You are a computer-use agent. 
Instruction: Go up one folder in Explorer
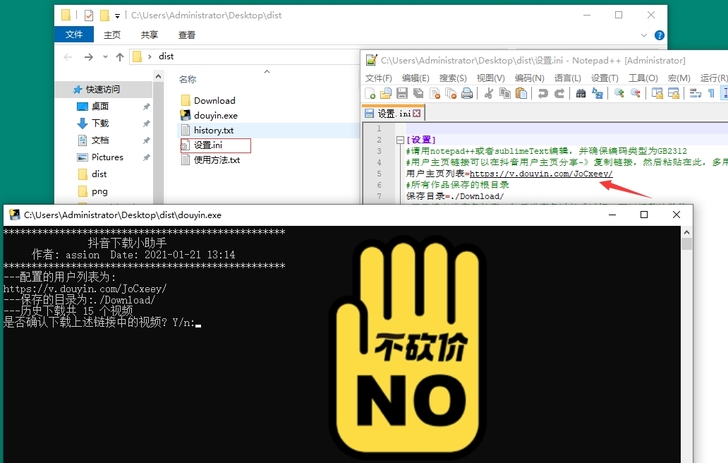[120, 57]
